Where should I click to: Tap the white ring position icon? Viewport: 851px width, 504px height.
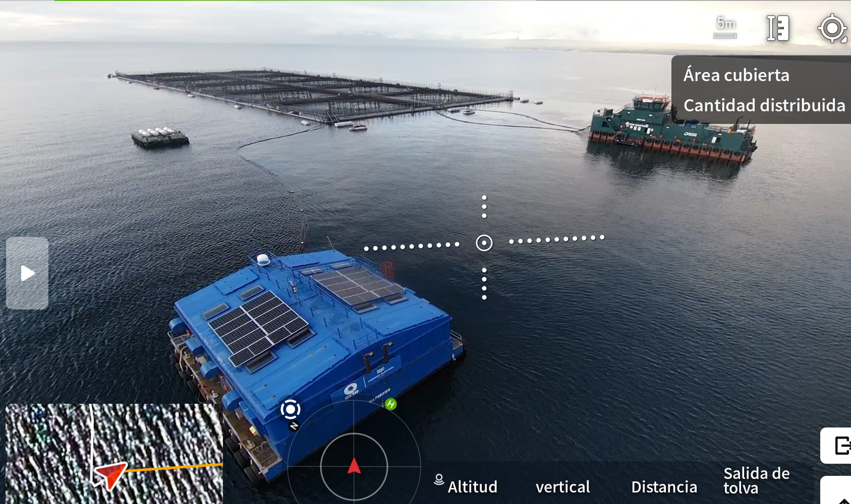tap(290, 409)
